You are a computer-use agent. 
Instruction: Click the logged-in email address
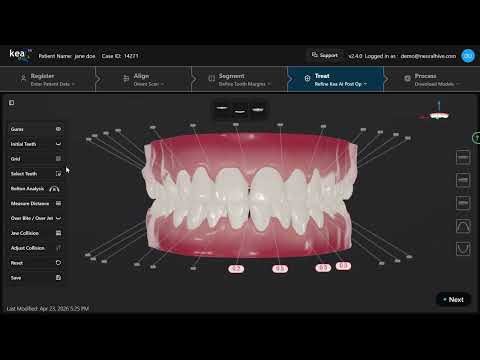(428, 56)
